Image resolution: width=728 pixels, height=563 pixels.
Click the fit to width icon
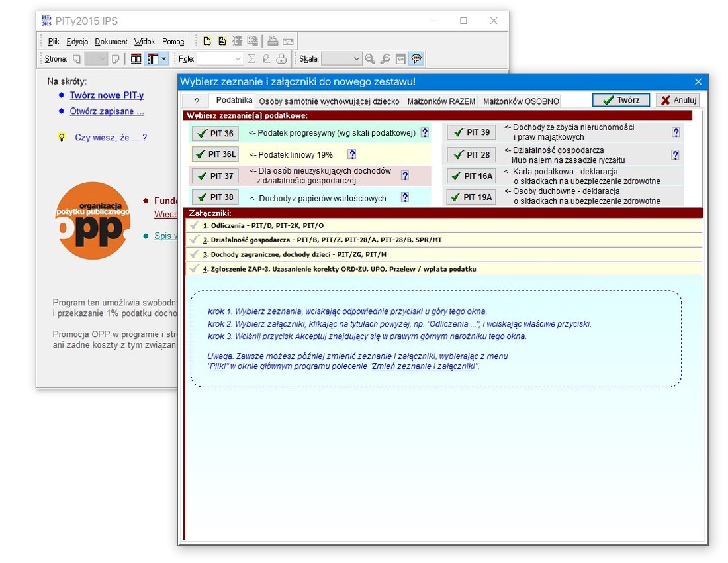point(400,59)
